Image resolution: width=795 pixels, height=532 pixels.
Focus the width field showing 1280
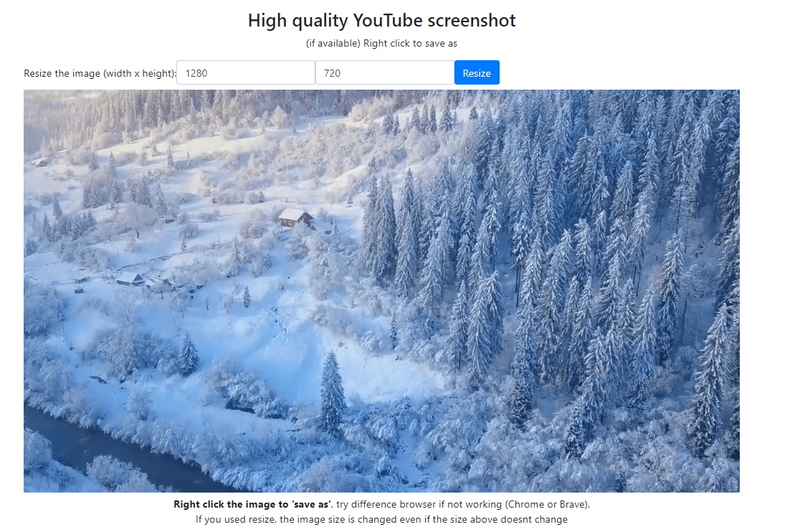(x=245, y=72)
